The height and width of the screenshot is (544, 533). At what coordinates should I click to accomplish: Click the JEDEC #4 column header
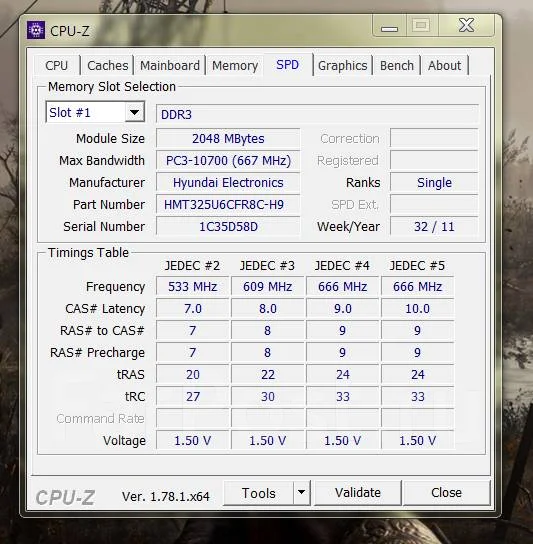(x=342, y=266)
